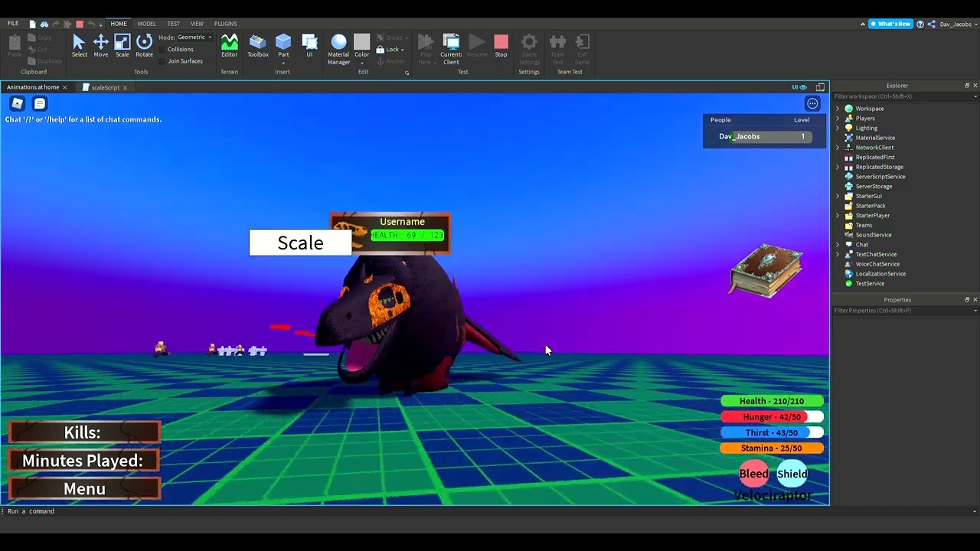Click the spell book icon in viewport

[x=766, y=270]
